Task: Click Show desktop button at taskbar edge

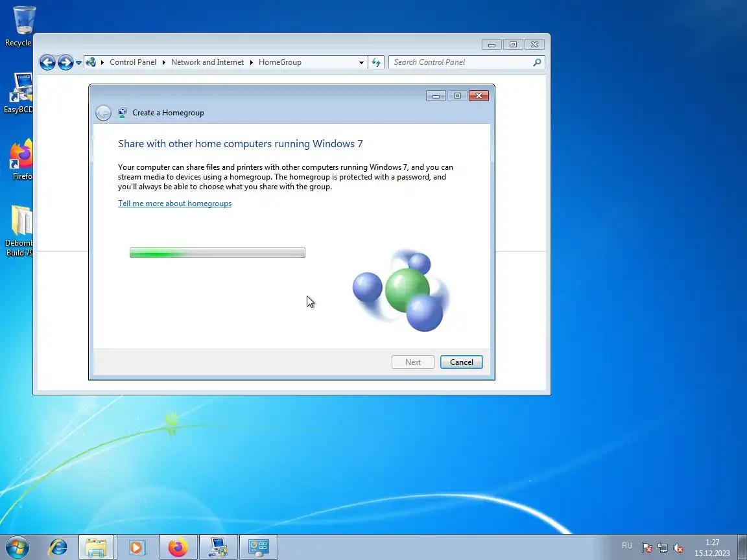Action: tap(742, 548)
